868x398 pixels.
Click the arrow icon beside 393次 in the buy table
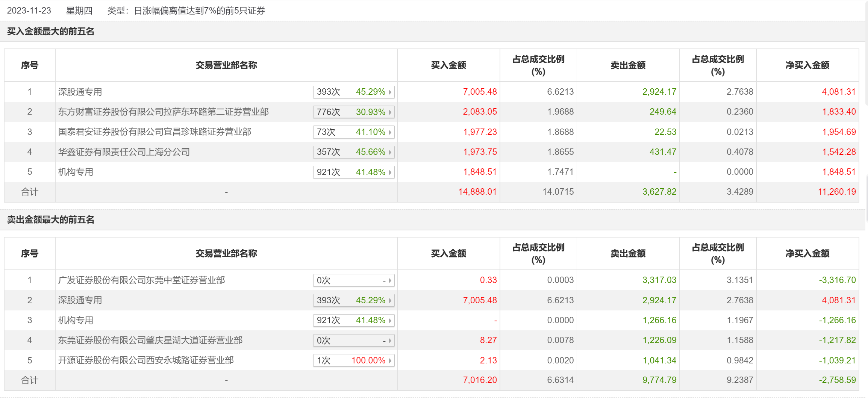390,92
